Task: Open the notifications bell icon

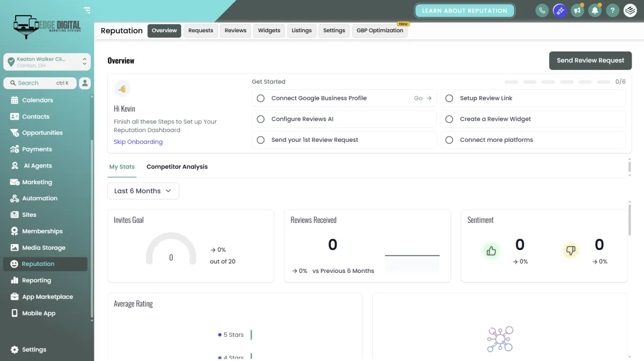Action: 594,10
